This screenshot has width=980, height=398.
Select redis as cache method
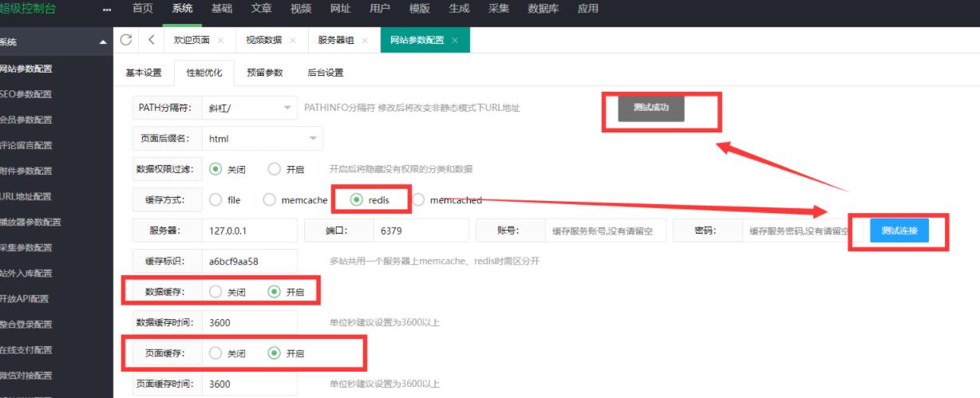[357, 200]
